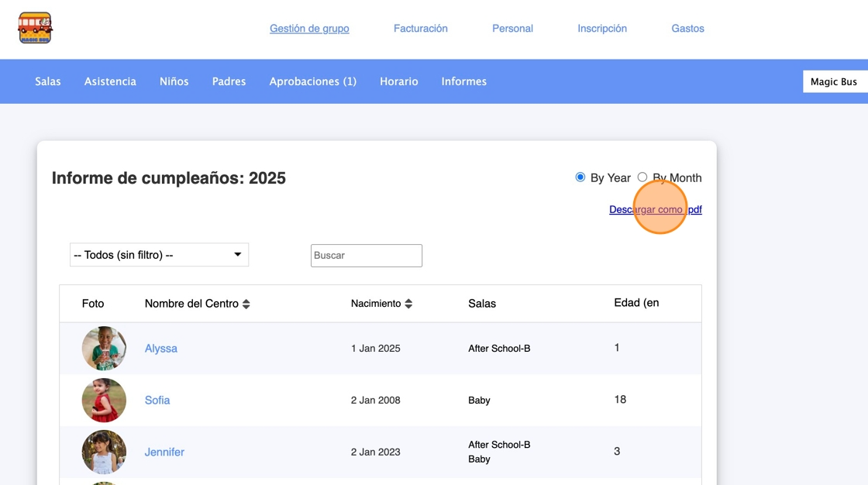Open the Niños tab

coord(174,81)
